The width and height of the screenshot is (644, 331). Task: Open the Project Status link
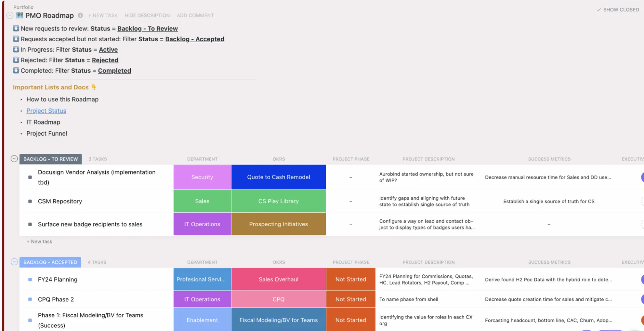tap(46, 111)
